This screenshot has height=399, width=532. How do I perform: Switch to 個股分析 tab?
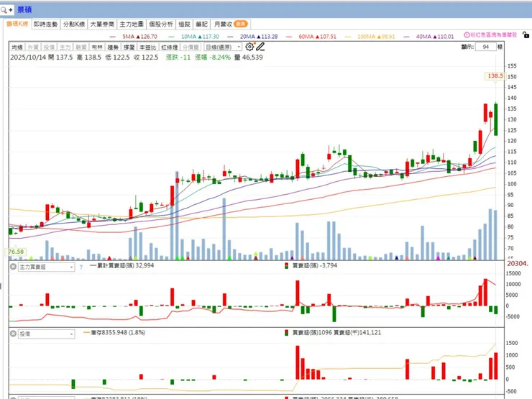coord(161,24)
